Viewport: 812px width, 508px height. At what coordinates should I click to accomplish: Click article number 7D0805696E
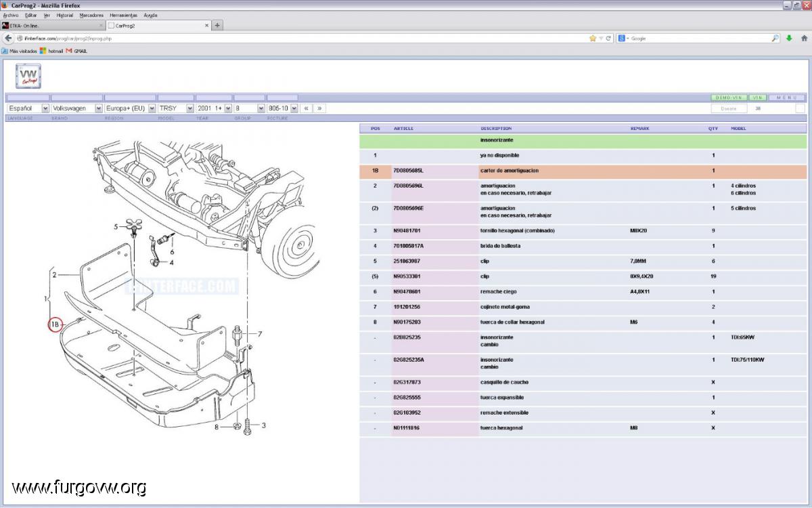tap(408, 209)
